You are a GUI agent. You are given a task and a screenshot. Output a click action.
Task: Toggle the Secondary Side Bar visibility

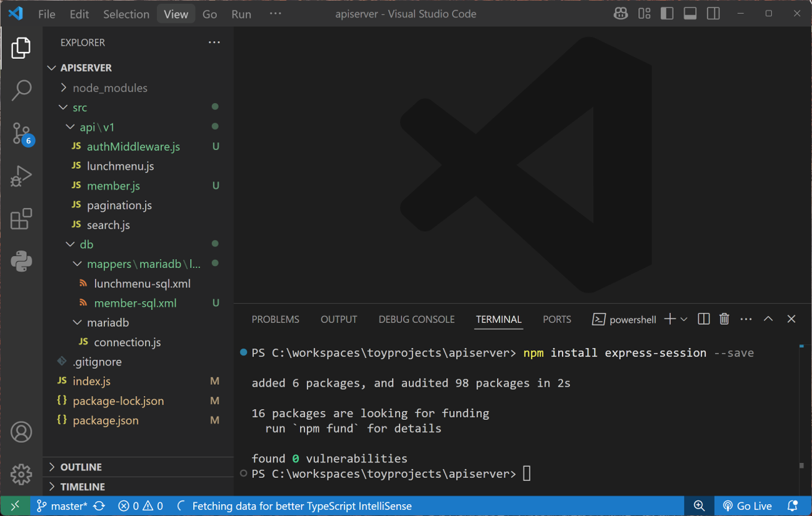(x=713, y=14)
